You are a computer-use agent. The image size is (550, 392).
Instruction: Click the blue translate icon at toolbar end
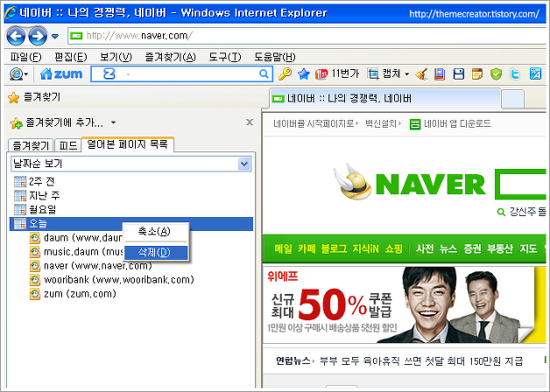535,73
